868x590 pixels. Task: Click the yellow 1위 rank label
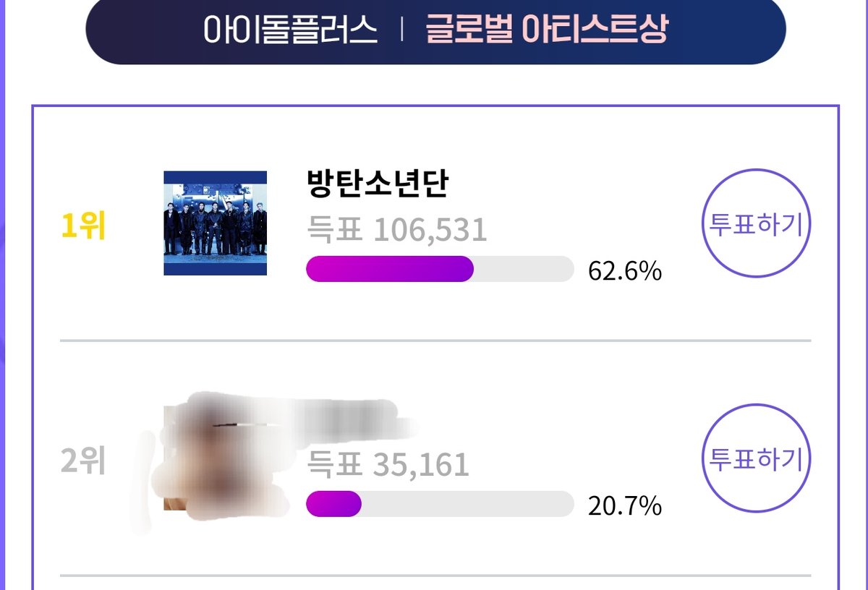click(x=84, y=226)
